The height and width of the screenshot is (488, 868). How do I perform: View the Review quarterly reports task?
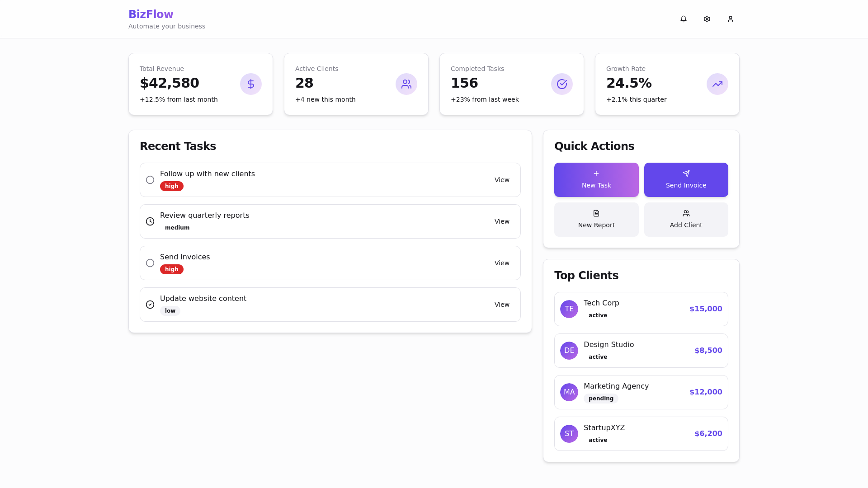(501, 221)
